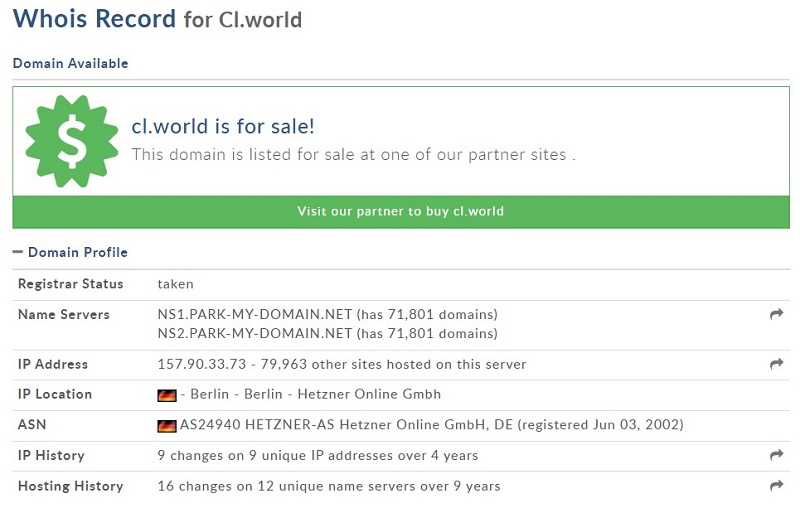Screen dimensions: 800x508
Task: Click the 'cl.world is for sale!' heading
Action: (x=222, y=126)
